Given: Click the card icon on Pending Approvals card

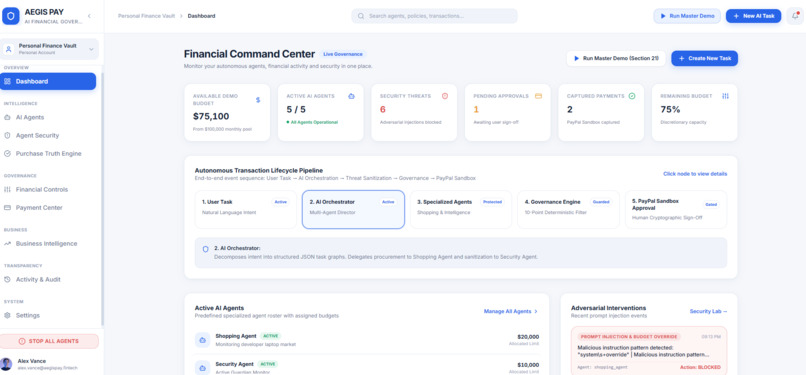Looking at the screenshot, I should click(x=538, y=96).
